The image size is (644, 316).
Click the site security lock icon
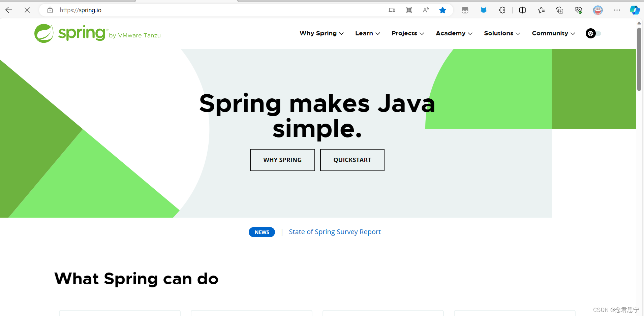tap(50, 10)
